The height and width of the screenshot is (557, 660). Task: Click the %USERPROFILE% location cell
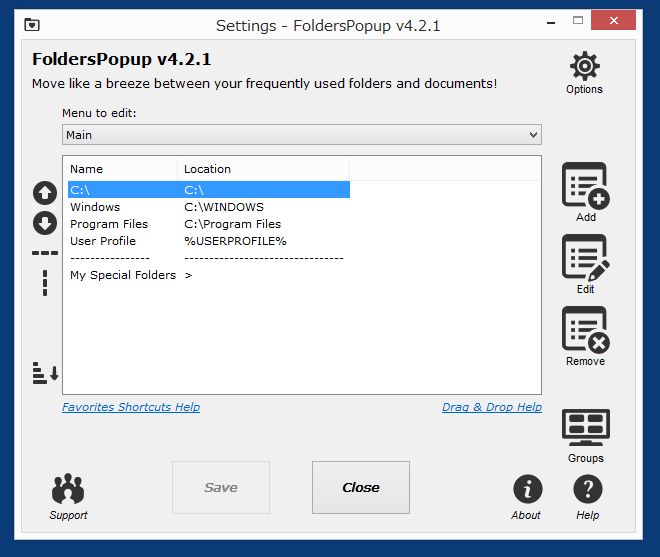click(x=235, y=241)
